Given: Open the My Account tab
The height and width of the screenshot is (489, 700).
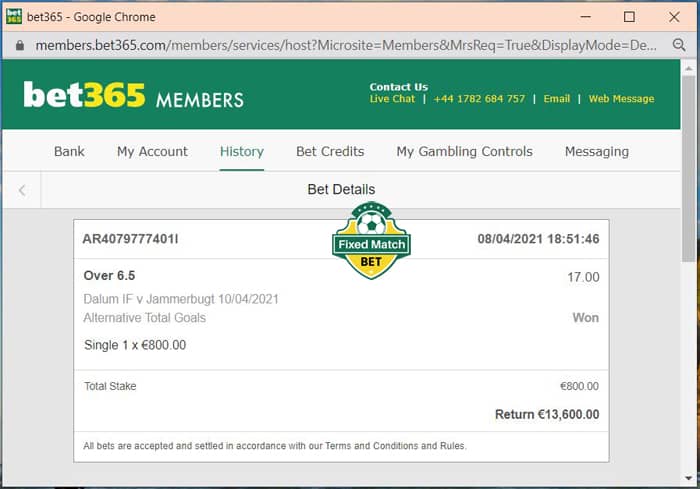Looking at the screenshot, I should click(x=152, y=151).
